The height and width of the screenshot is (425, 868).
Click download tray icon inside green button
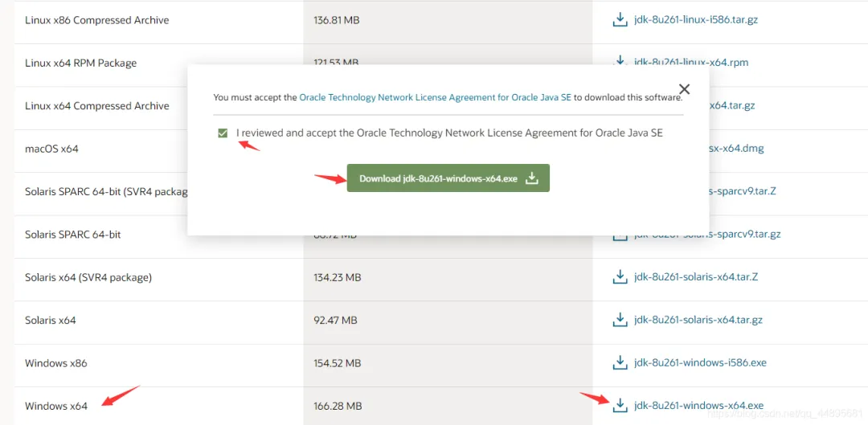click(531, 178)
